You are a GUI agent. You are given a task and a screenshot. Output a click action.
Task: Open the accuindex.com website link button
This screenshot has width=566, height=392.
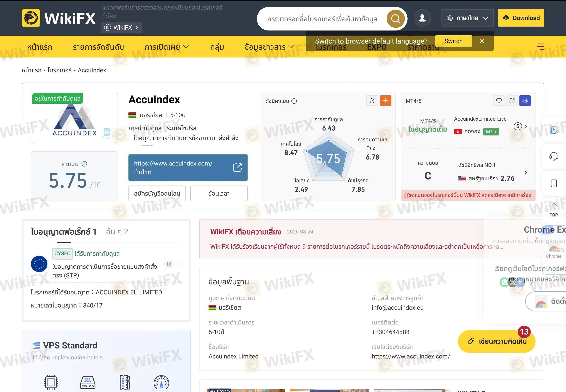coord(188,168)
